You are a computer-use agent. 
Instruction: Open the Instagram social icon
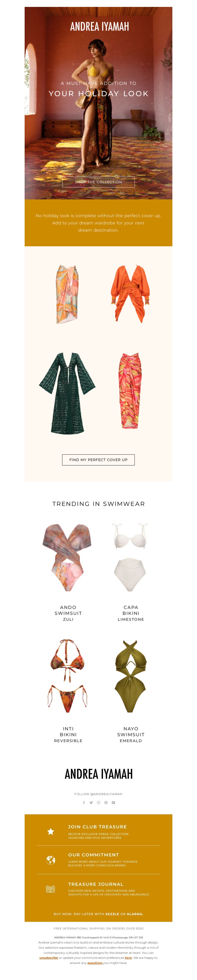(x=98, y=802)
